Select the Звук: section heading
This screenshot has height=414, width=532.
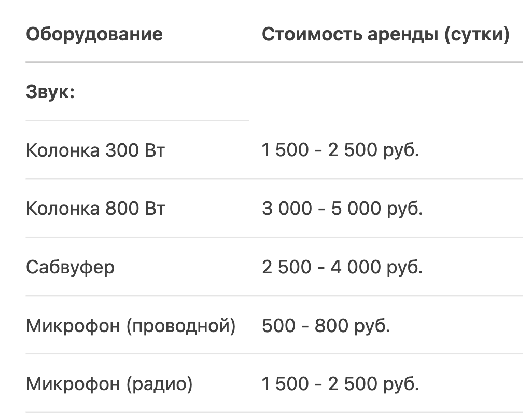pos(50,92)
